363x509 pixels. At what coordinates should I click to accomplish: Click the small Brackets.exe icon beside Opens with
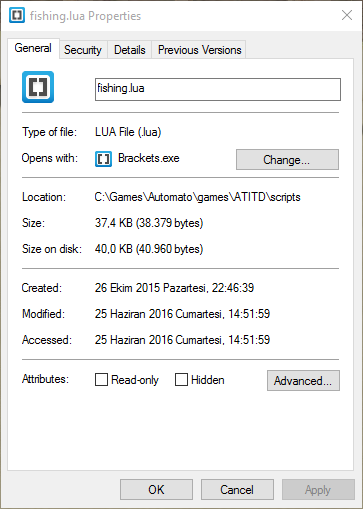click(x=103, y=159)
